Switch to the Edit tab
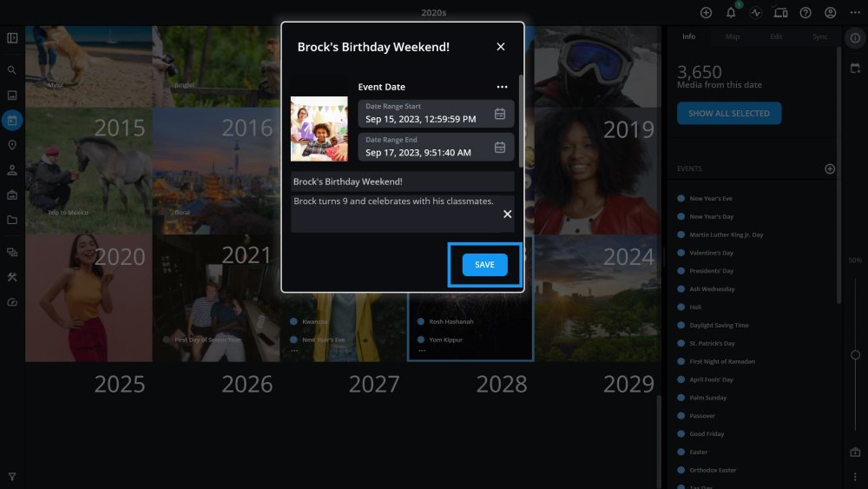Viewport: 868px width, 489px height. [776, 36]
